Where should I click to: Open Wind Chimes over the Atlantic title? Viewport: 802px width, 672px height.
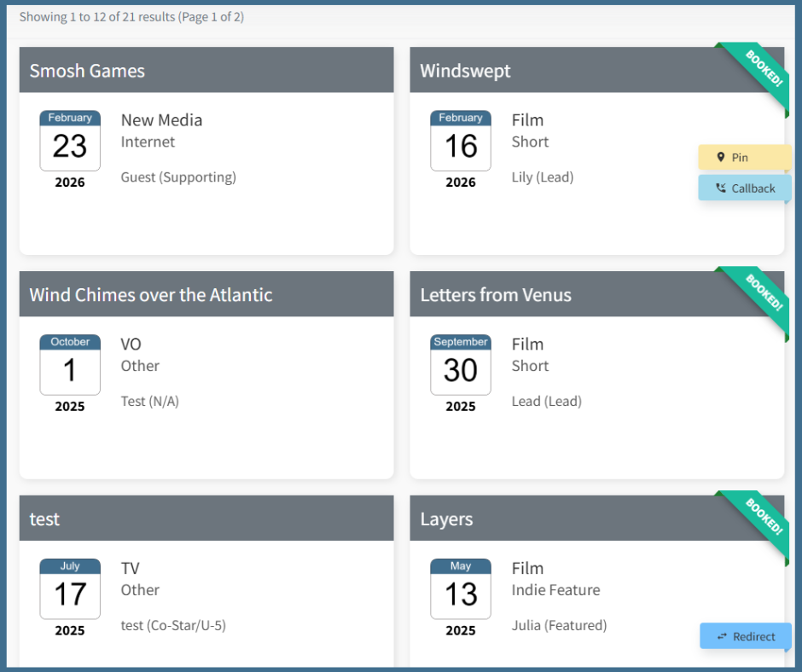(151, 295)
